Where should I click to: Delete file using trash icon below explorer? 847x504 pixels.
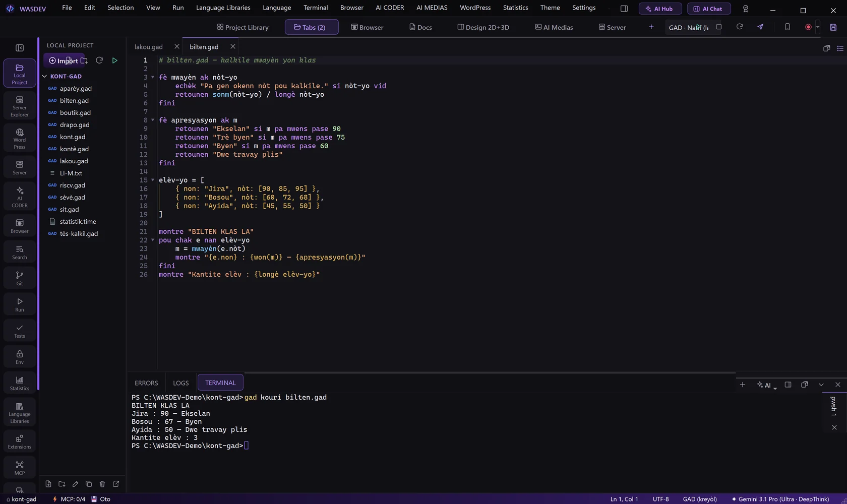(102, 484)
